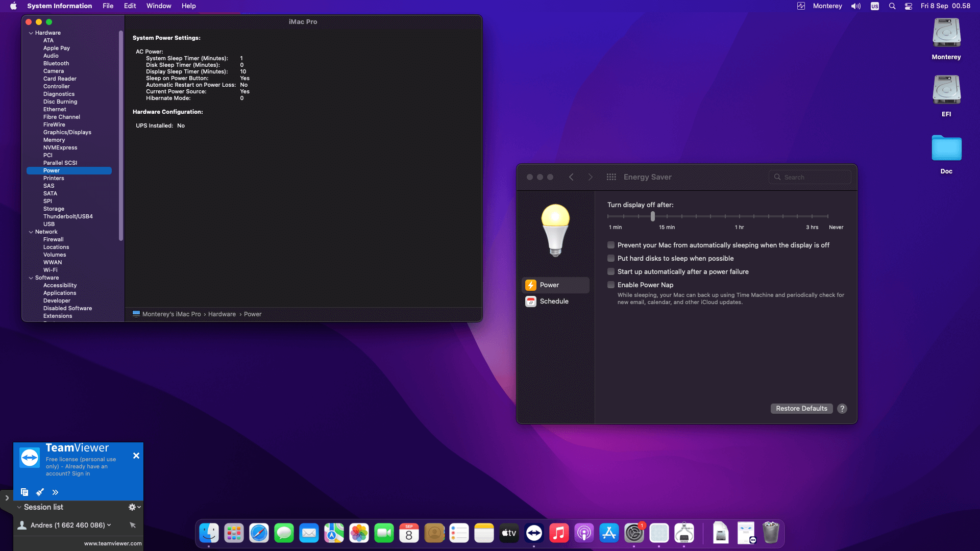Viewport: 980px width, 551px height.
Task: Select Schedule pane in Energy Saver sidebar
Action: [555, 302]
